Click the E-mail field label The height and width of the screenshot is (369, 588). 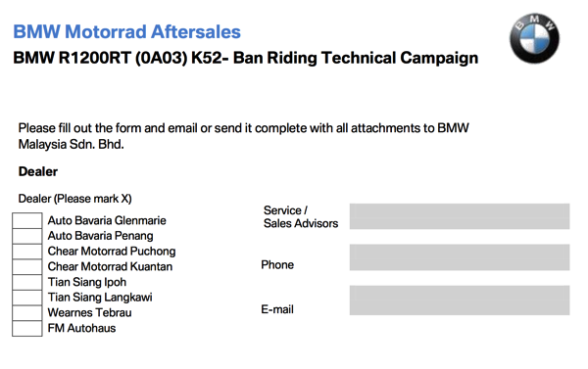tap(277, 309)
